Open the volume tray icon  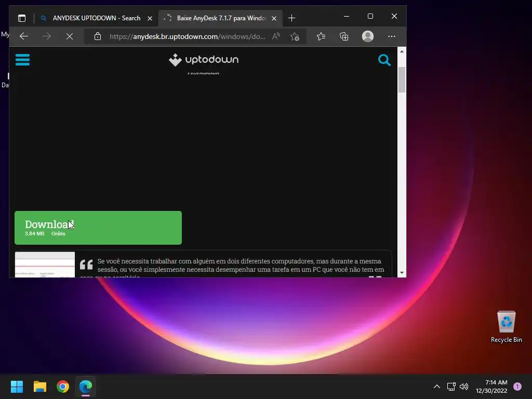[464, 387]
